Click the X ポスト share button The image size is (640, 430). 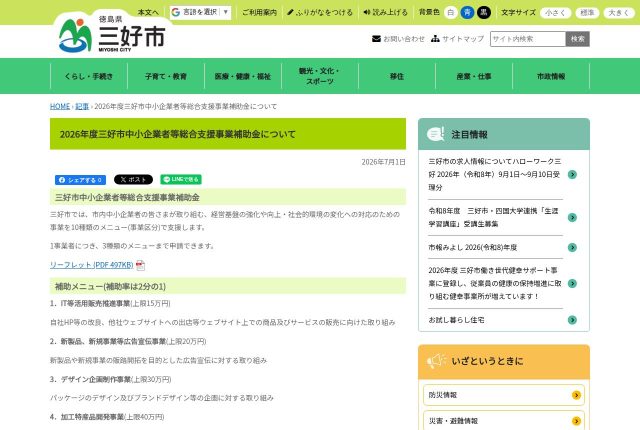(133, 180)
